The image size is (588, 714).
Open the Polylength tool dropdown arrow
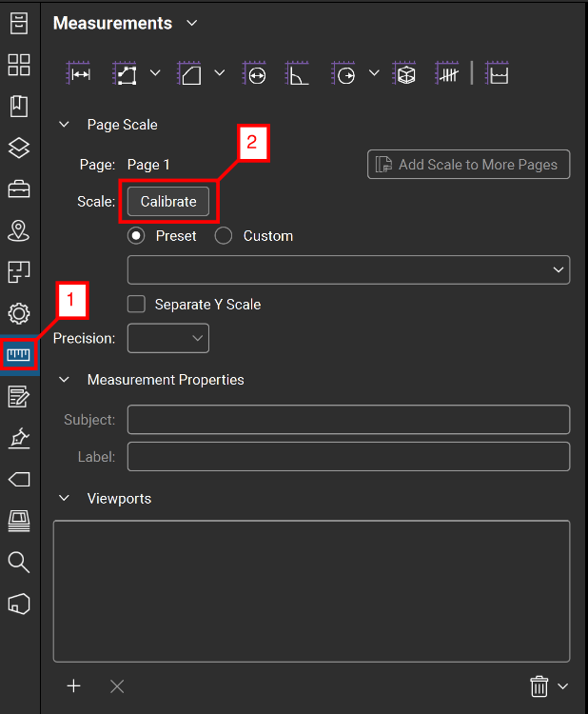(155, 73)
